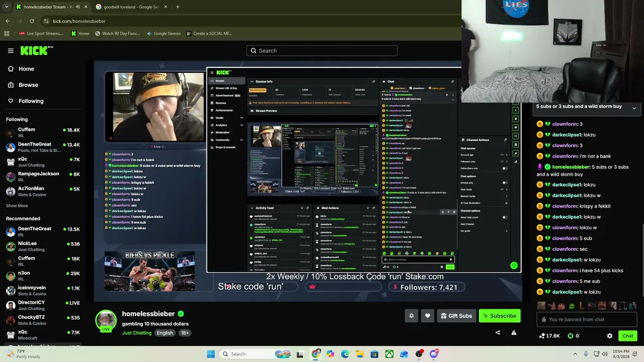View site information beside the address
Screen dimensions: 644x362
click(x=46, y=21)
